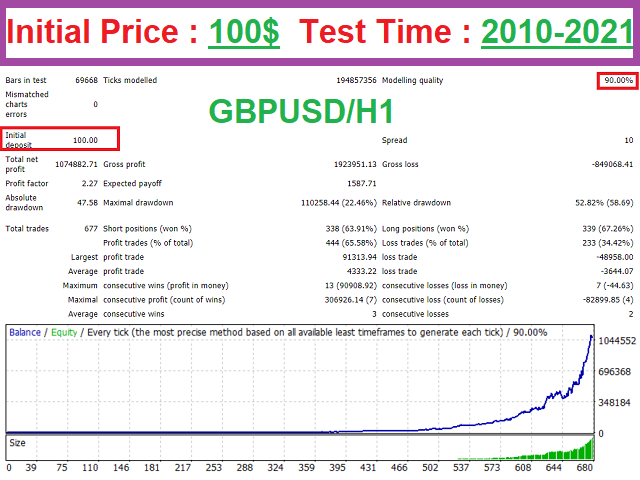Select the x-axis tick label 680

click(x=584, y=468)
